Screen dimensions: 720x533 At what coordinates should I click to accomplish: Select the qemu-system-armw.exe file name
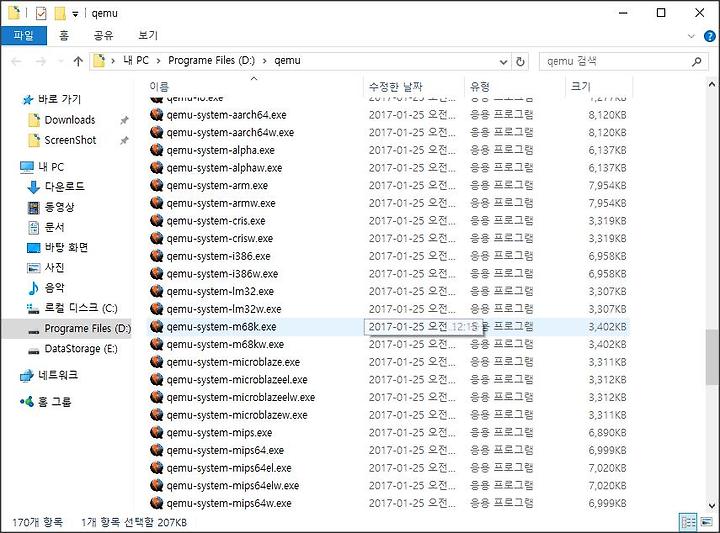221,203
